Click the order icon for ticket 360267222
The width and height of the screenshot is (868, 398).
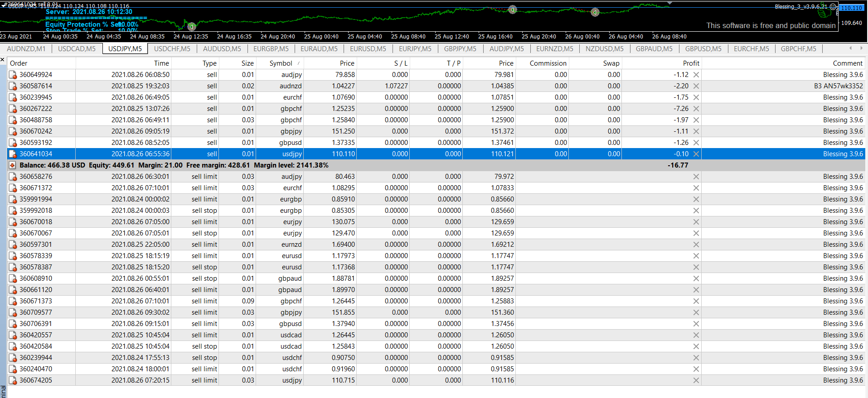[x=13, y=109]
